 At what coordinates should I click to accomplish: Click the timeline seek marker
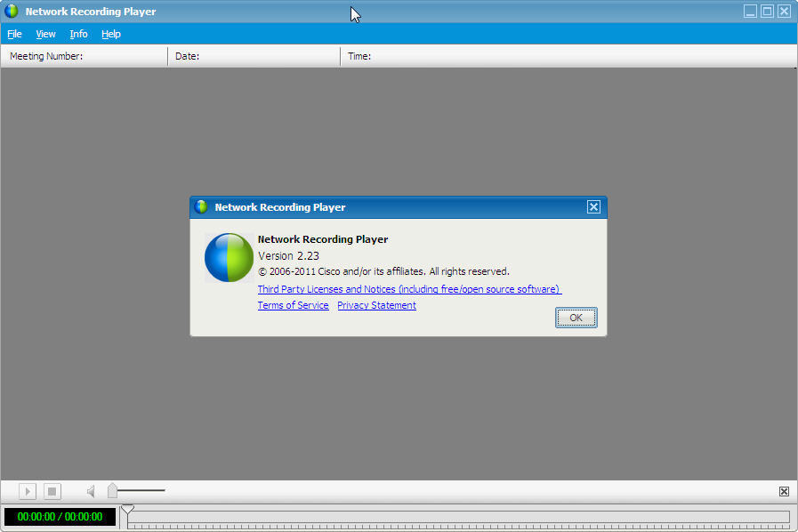point(127,512)
